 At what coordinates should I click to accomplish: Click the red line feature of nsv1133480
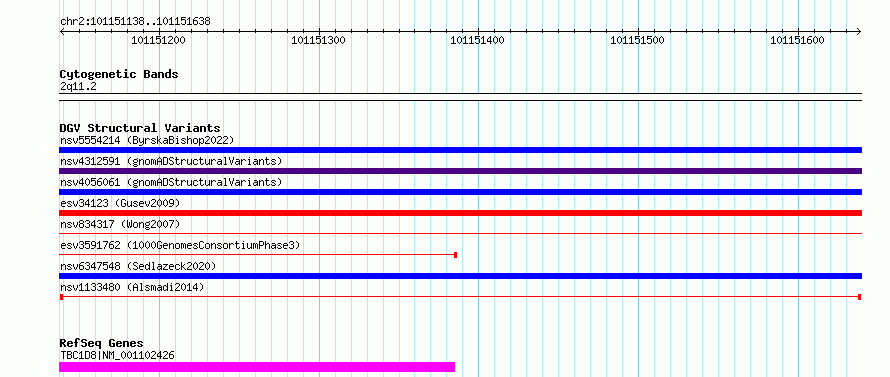coord(460,297)
